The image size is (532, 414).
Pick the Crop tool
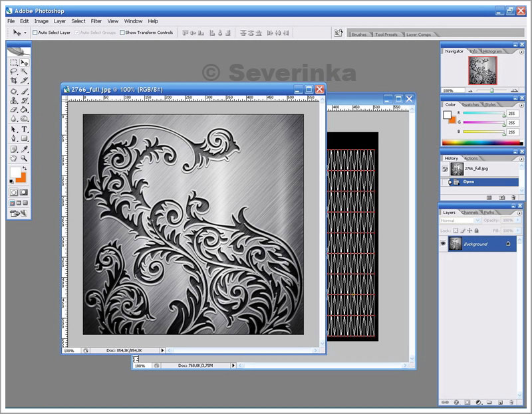pyautogui.click(x=13, y=80)
